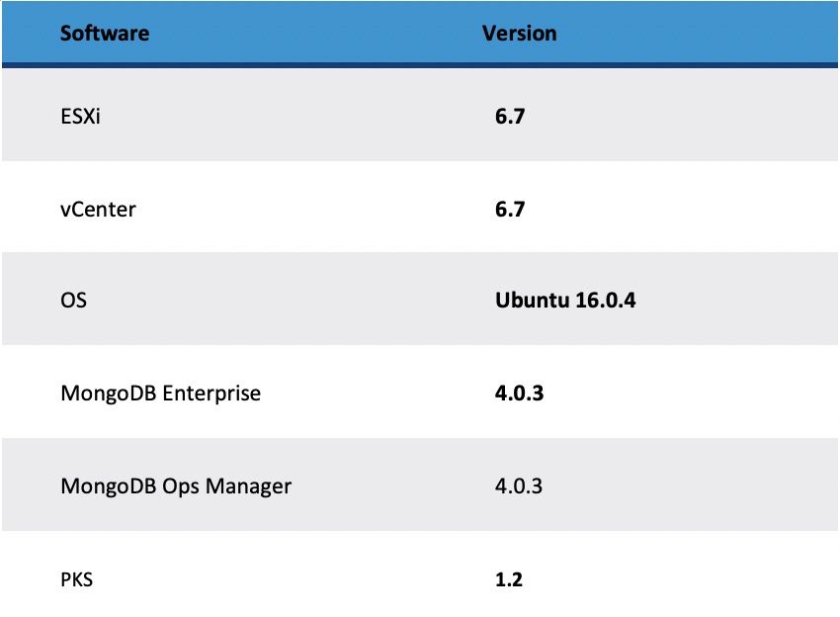This screenshot has width=840, height=617.
Task: Click the Version column header
Action: click(x=519, y=34)
